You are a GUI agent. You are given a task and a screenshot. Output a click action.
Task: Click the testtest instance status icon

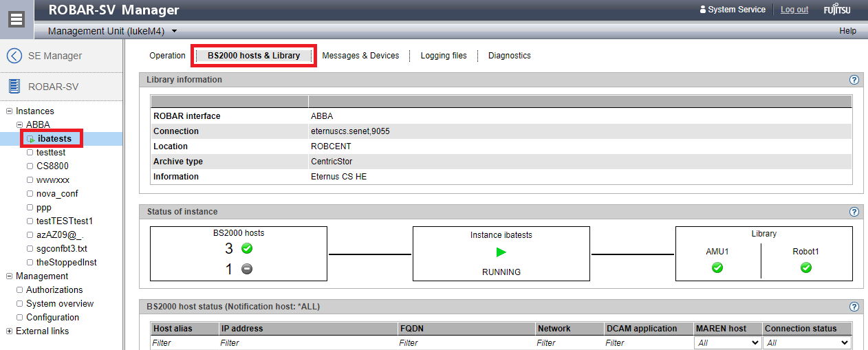coord(30,153)
